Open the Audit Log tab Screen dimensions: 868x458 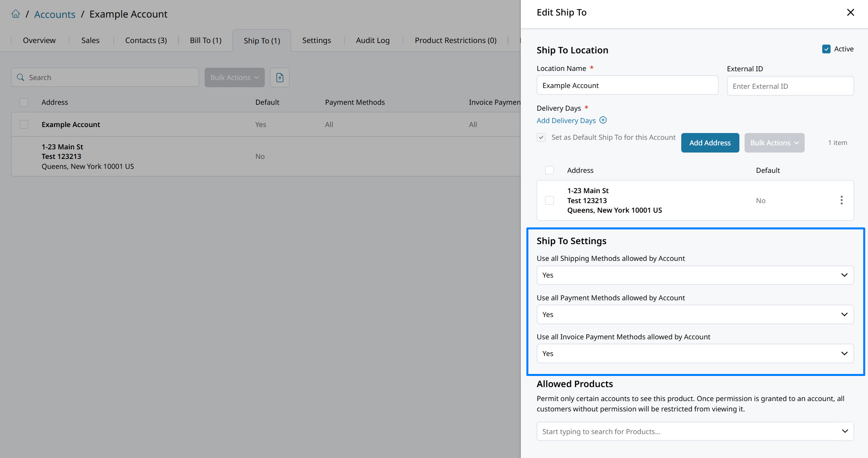coord(373,40)
